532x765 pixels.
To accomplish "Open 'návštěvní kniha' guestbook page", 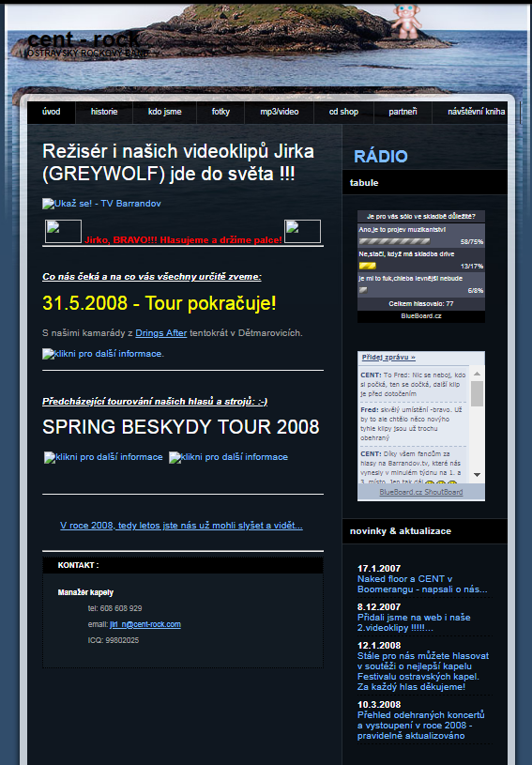I will (x=476, y=112).
